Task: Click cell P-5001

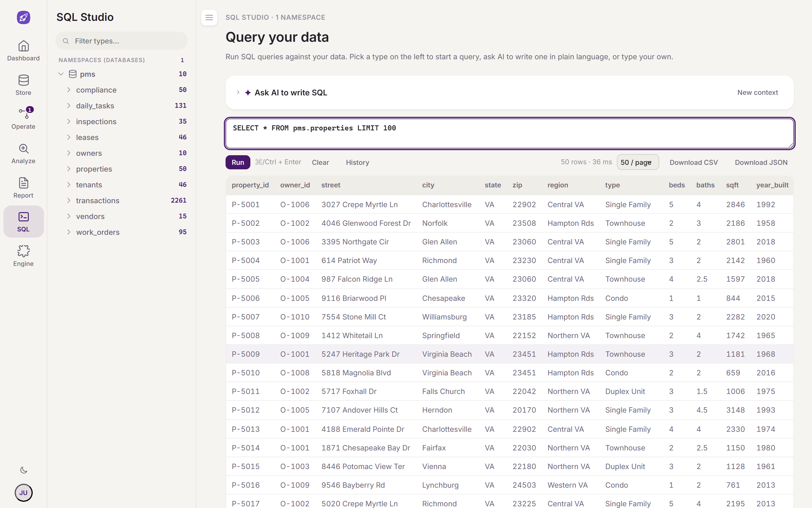Action: point(246,205)
